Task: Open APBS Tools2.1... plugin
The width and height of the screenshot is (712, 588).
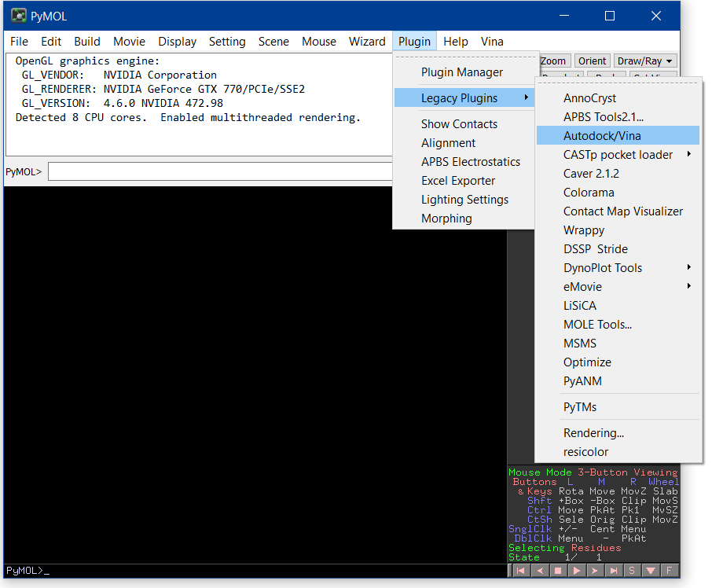Action: click(618, 117)
